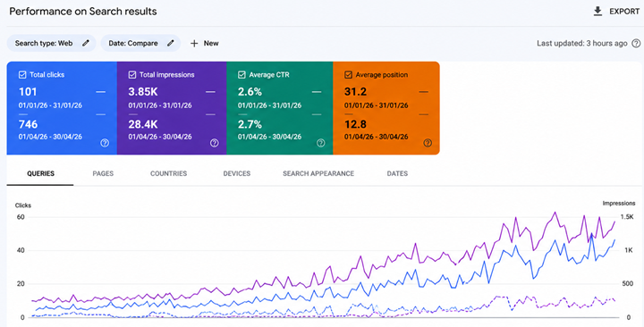Click the Impressions axis label on chart

coord(619,203)
